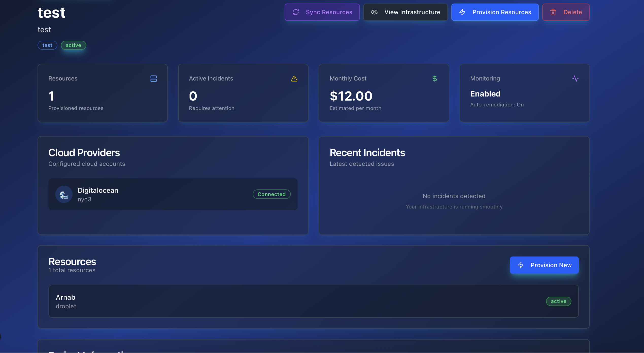
Task: Click the eye icon in View Infrastructure
Action: [x=374, y=12]
